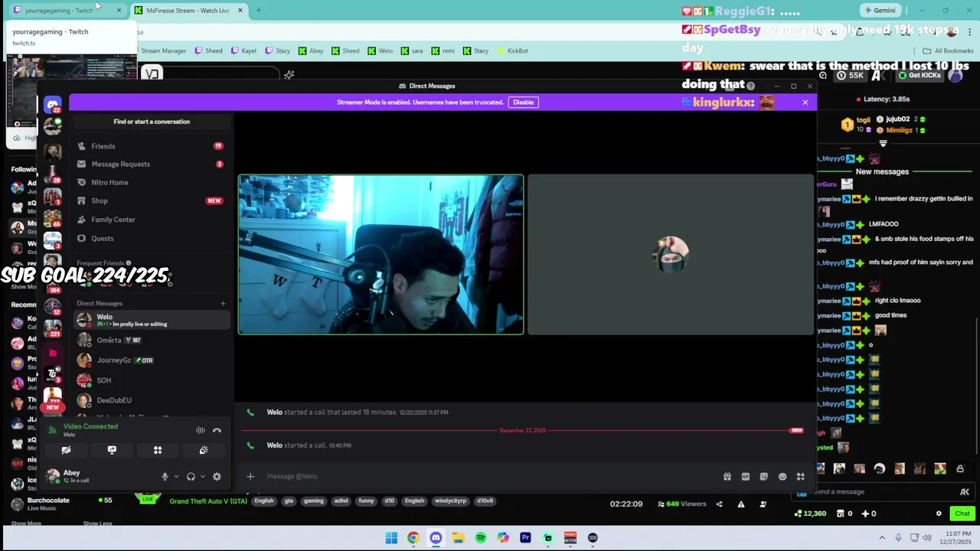Expand headphone output options chevron
This screenshot has height=551, width=980.
202,476
